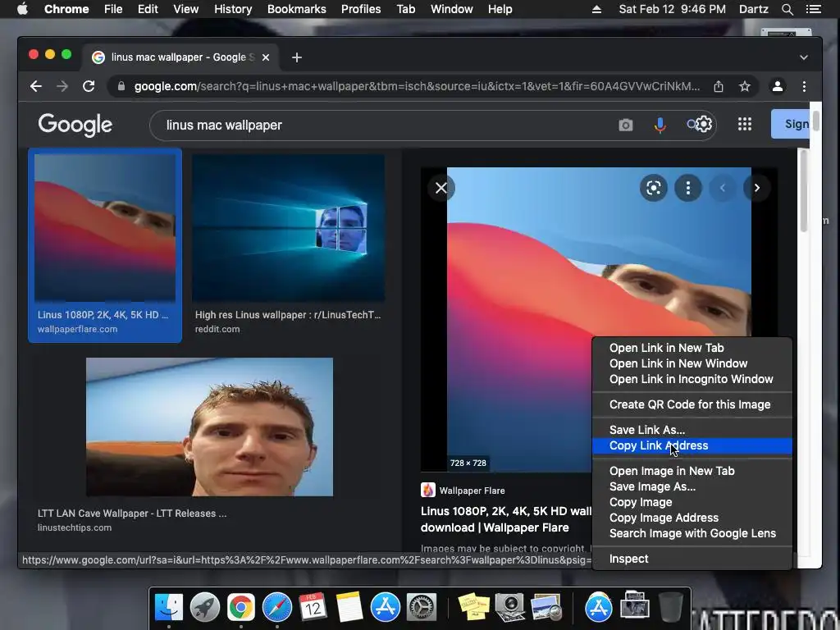Choose Save Image As...
Viewport: 840px width, 630px height.
692,486
